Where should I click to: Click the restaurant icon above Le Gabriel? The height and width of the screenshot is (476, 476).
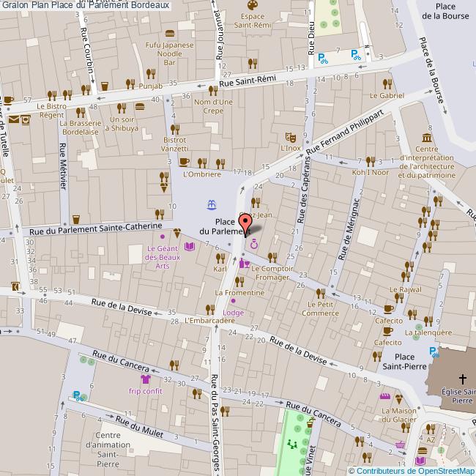386,83
